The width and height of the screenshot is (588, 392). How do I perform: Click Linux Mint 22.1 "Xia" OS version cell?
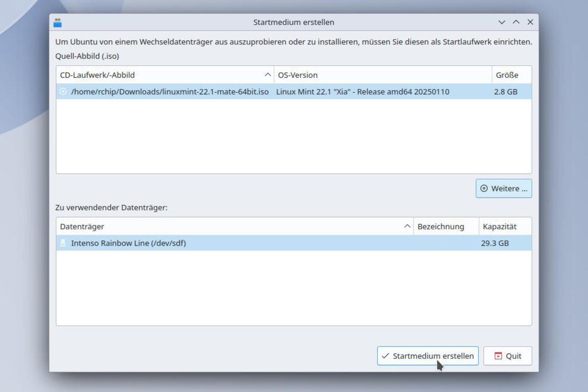click(x=363, y=92)
